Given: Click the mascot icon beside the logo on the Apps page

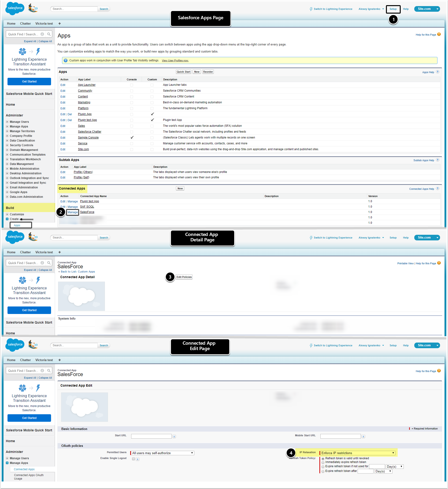Looking at the screenshot, I should [x=33, y=8].
